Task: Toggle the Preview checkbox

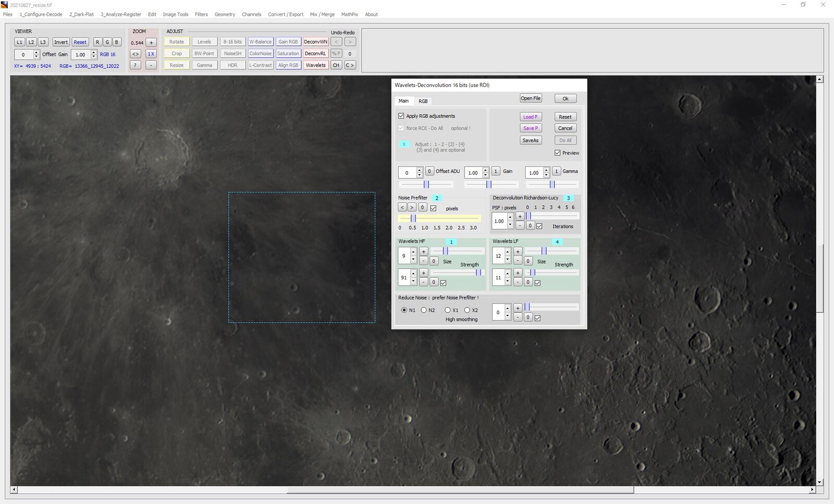Action: (x=558, y=153)
